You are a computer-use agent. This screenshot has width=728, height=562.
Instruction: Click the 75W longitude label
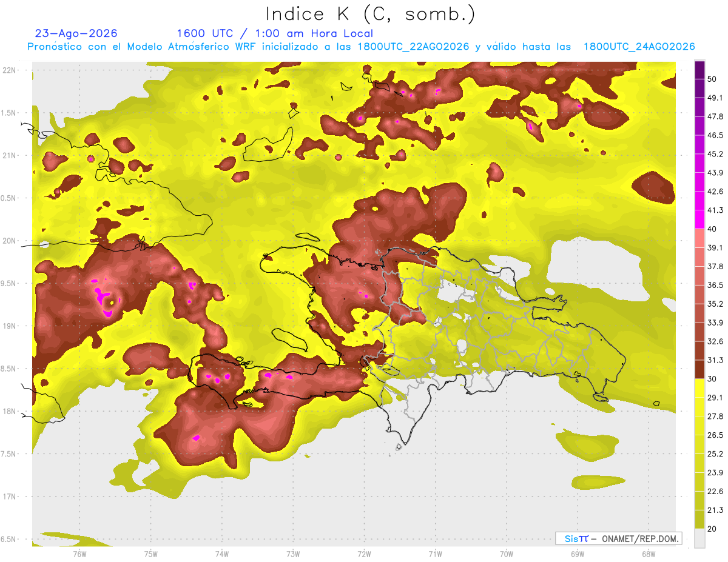point(150,554)
